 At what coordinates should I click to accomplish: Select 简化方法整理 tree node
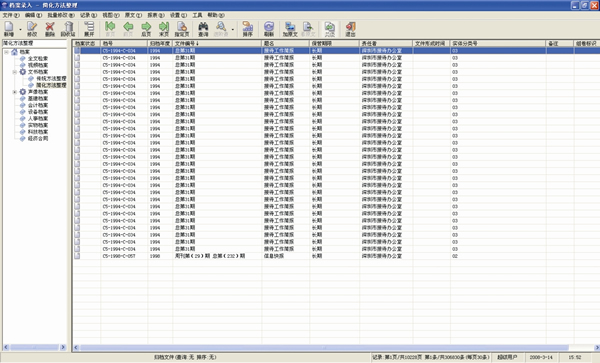click(x=51, y=85)
